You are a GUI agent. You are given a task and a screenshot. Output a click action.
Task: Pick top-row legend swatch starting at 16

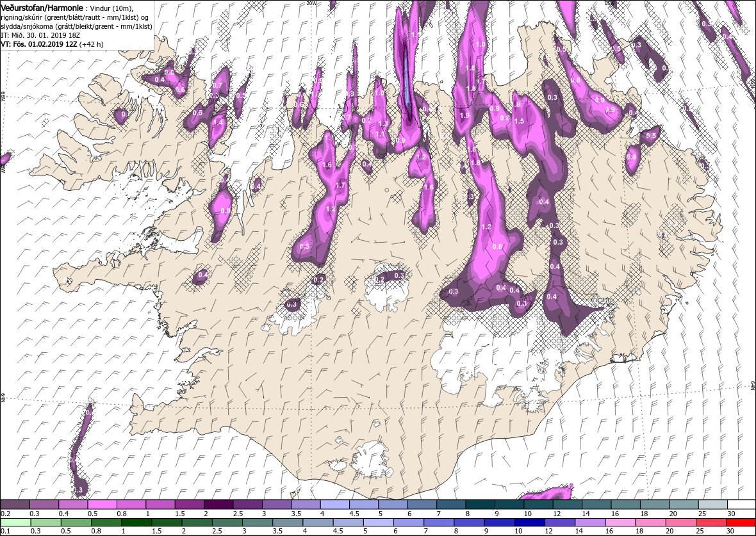point(625,504)
